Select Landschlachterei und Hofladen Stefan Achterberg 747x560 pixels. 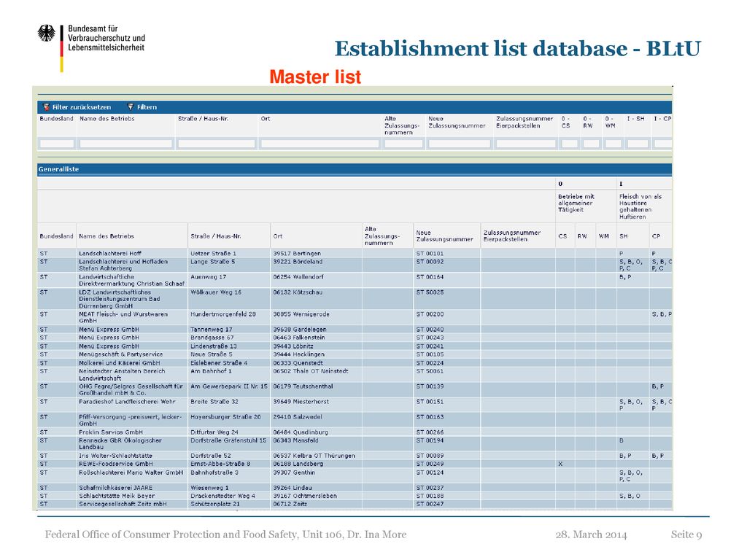coord(355,265)
